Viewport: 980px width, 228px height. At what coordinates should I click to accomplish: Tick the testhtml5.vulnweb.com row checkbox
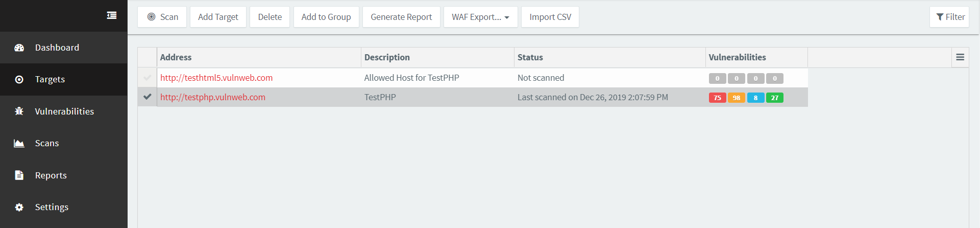(x=148, y=78)
